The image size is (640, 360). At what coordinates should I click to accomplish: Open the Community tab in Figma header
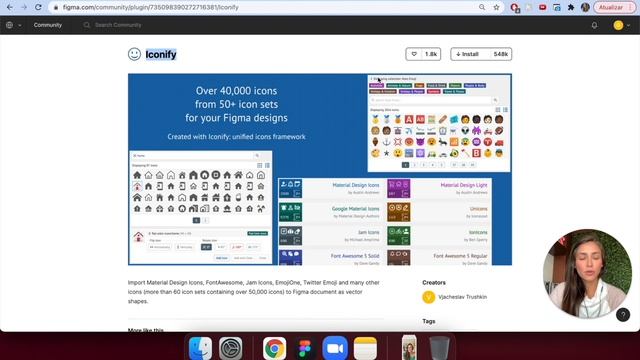pyautogui.click(x=48, y=25)
